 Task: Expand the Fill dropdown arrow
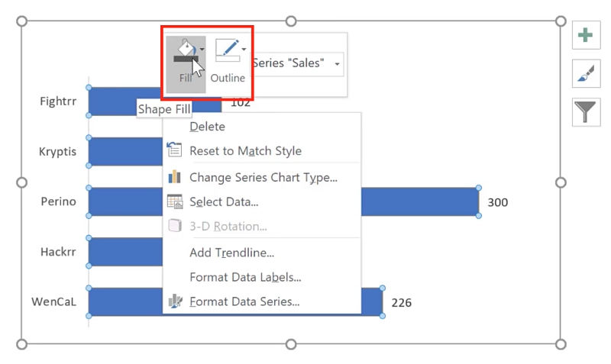coord(202,49)
